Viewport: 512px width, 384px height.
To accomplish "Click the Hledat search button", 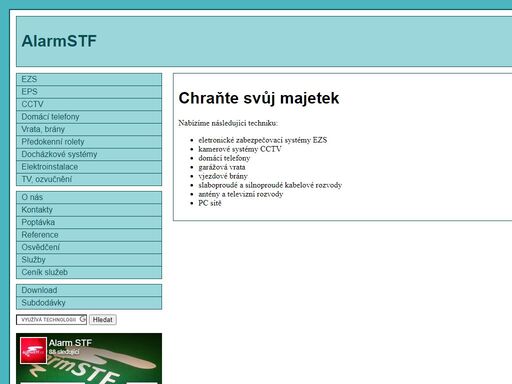I will pos(103,320).
